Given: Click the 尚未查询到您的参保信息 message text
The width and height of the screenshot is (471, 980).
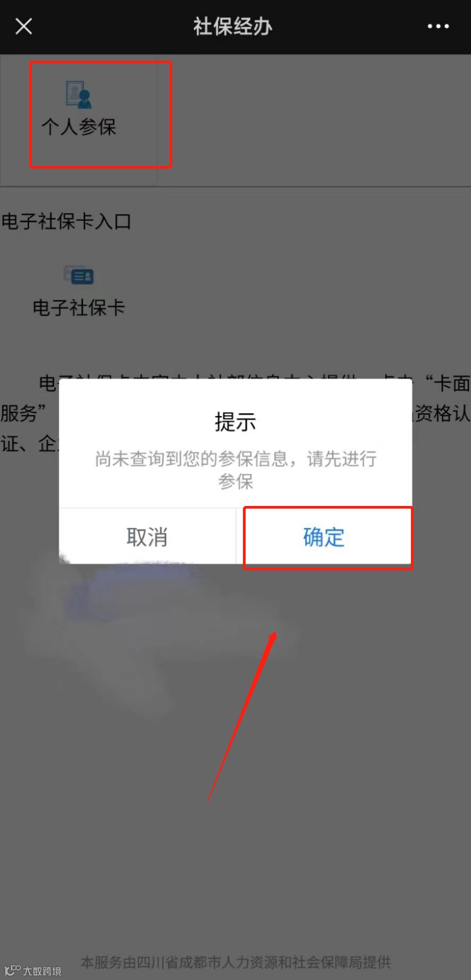Looking at the screenshot, I should (x=235, y=470).
